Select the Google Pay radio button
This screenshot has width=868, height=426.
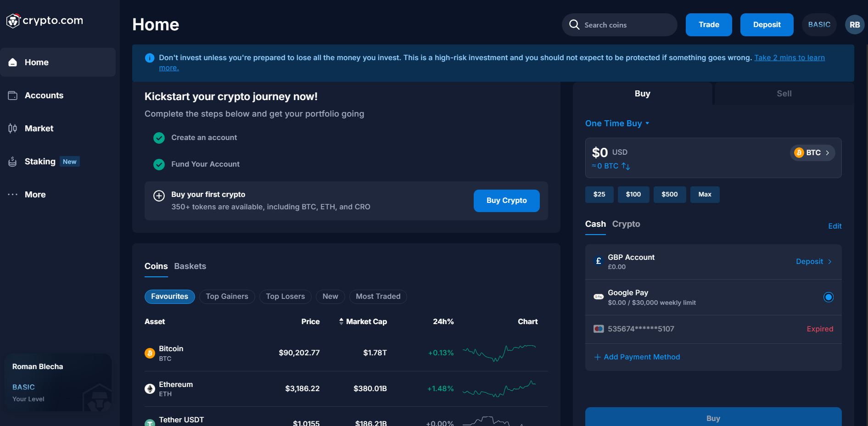(x=829, y=297)
